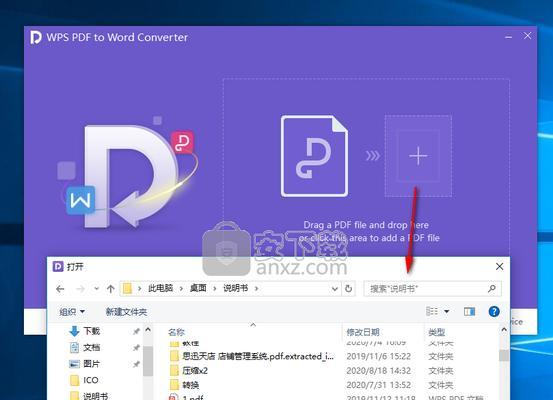Image resolution: width=553 pixels, height=400 pixels.
Task: Click the PDF document icon in converter
Action: [314, 156]
